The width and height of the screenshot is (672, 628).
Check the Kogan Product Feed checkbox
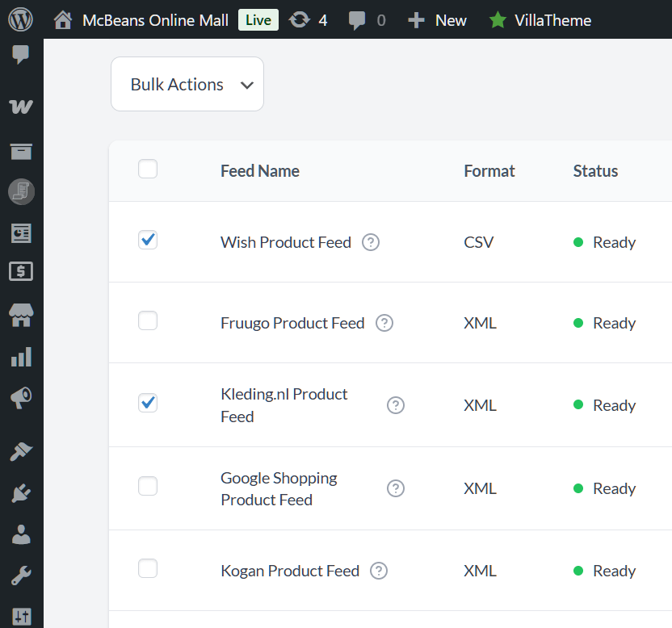coord(148,568)
